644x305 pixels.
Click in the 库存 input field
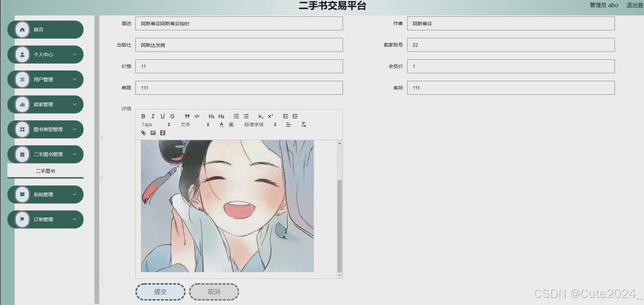coord(511,88)
